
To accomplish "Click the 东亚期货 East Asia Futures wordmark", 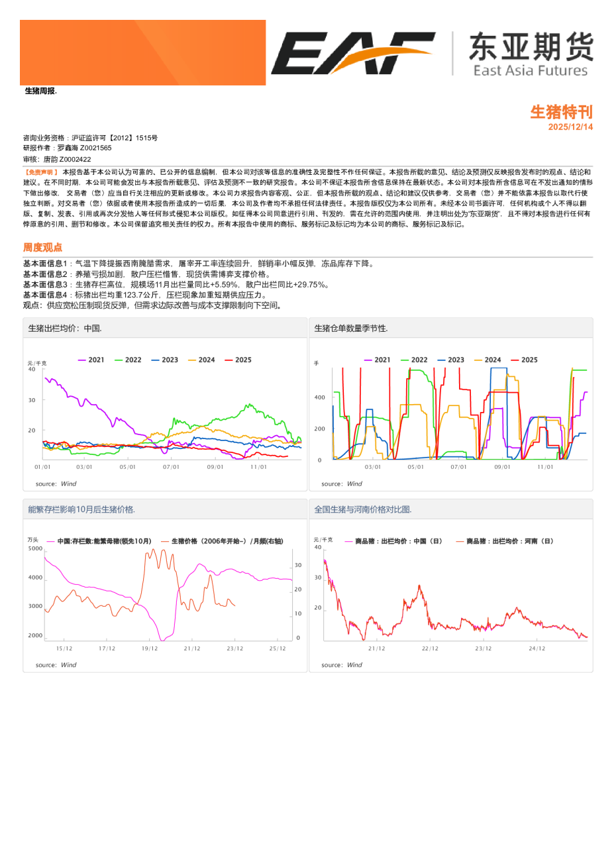I will [530, 54].
